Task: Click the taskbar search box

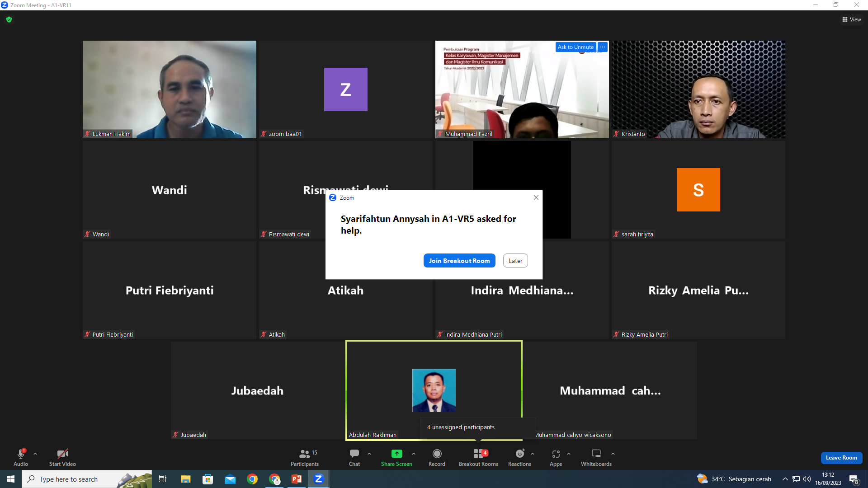Action: [87, 479]
